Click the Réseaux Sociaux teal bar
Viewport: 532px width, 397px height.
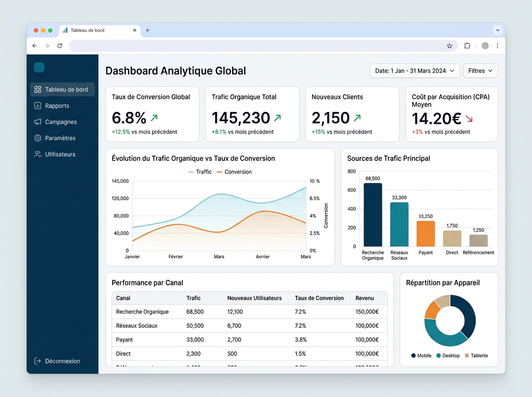[x=399, y=225]
